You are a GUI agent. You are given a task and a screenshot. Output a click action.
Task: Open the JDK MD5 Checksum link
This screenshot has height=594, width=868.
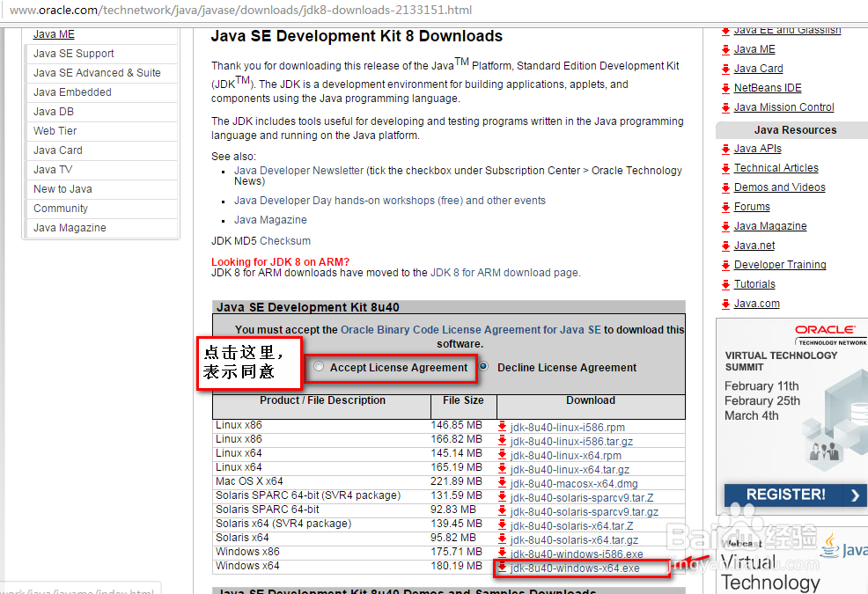tap(285, 241)
